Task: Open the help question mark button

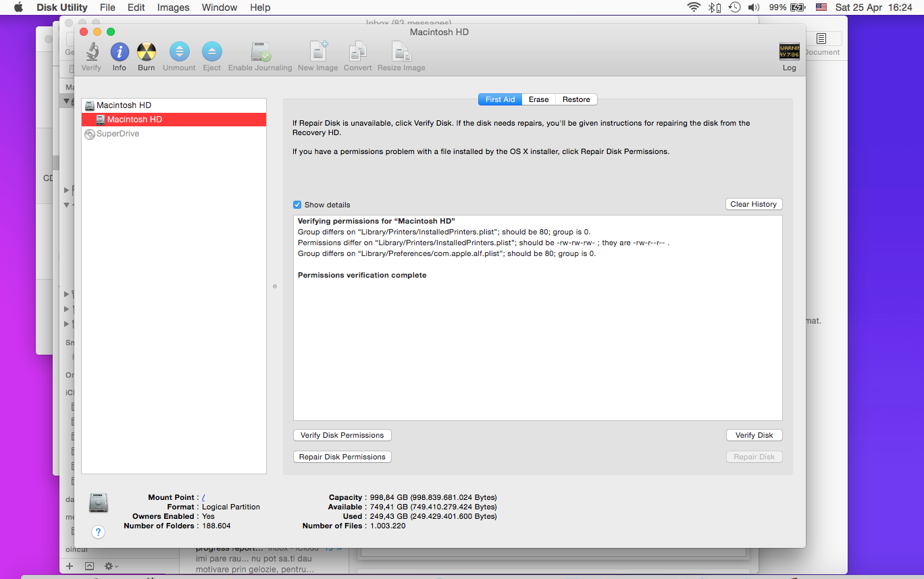Action: click(99, 532)
